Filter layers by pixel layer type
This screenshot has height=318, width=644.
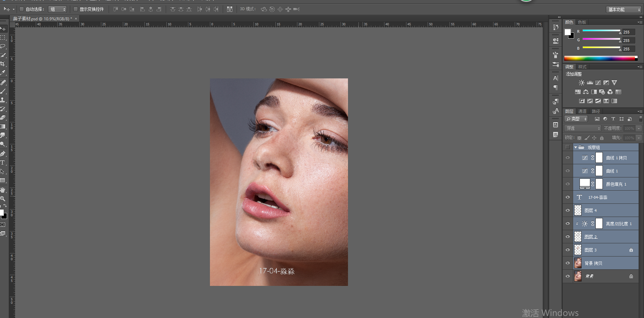(597, 119)
